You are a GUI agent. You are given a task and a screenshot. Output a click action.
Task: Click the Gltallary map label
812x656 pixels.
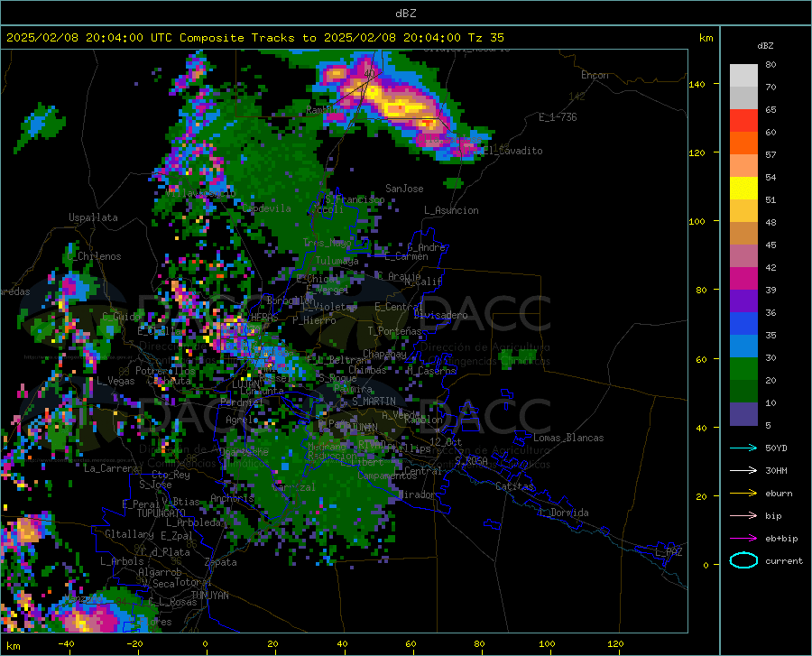[129, 534]
